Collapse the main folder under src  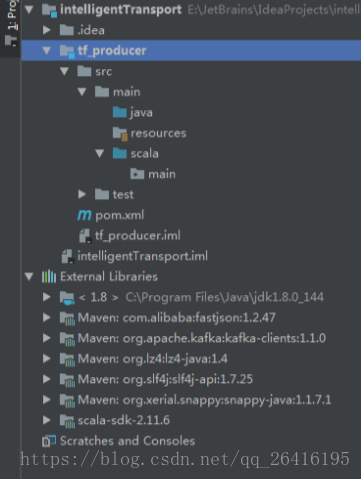(x=82, y=92)
